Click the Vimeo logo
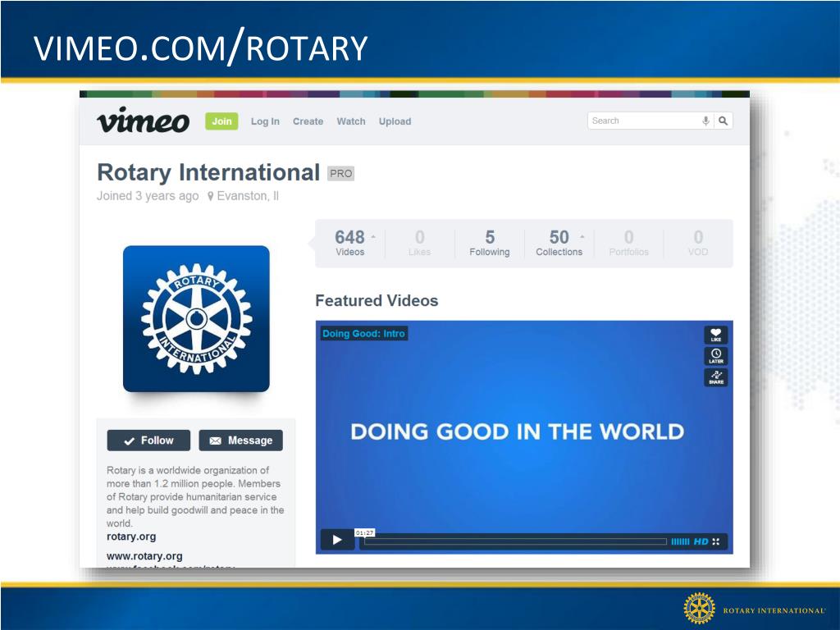The height and width of the screenshot is (630, 840). [143, 121]
